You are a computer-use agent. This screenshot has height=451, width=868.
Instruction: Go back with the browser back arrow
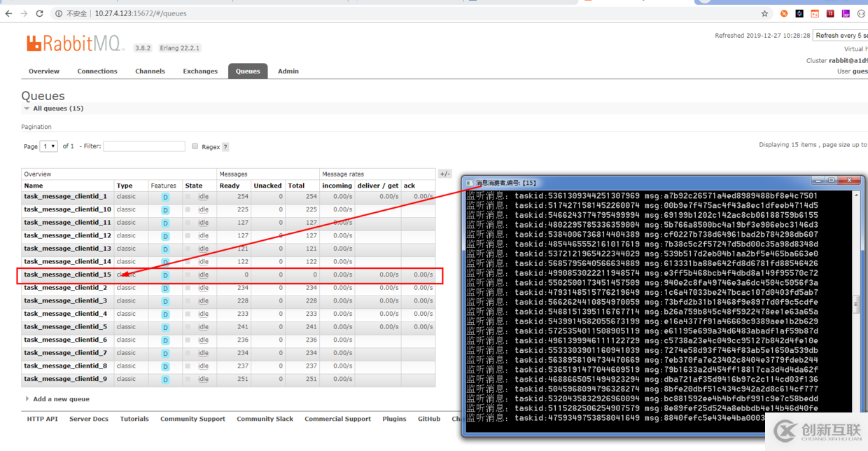[x=8, y=13]
